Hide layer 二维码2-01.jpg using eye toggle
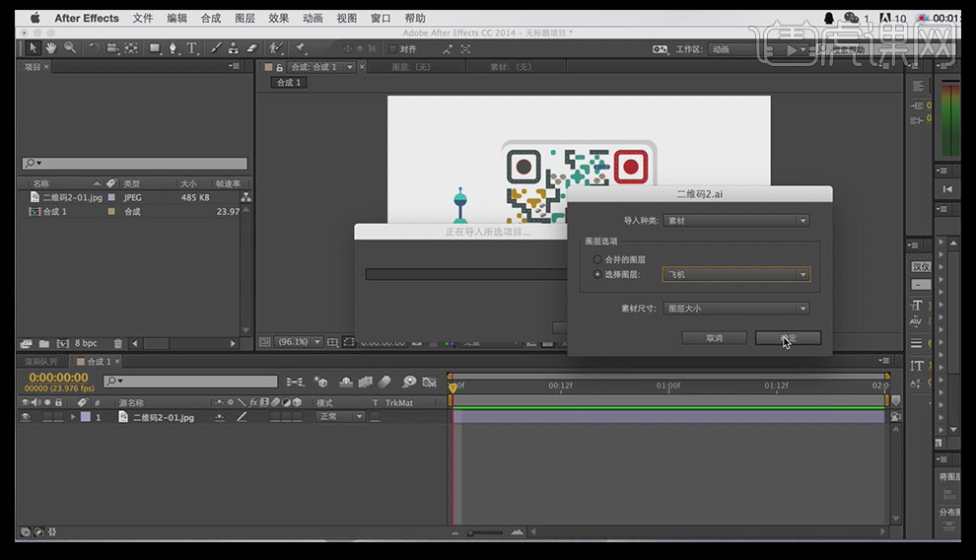The height and width of the screenshot is (560, 976). point(25,417)
